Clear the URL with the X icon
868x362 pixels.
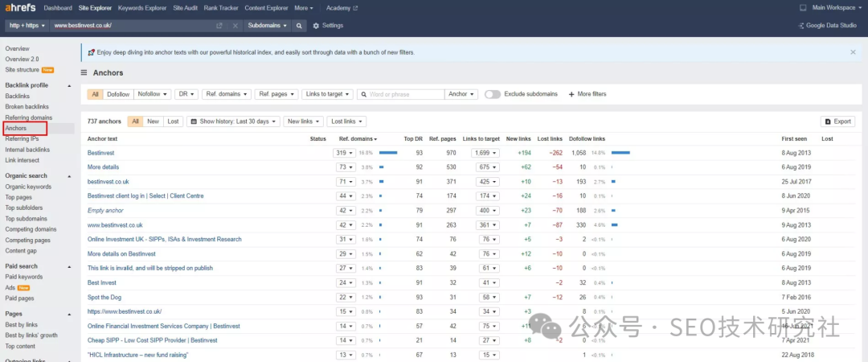point(235,26)
